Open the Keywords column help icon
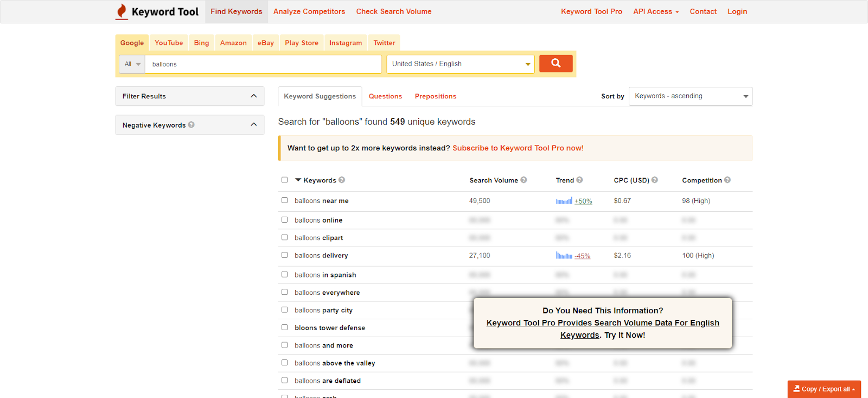Image resolution: width=868 pixels, height=398 pixels. pyautogui.click(x=342, y=180)
